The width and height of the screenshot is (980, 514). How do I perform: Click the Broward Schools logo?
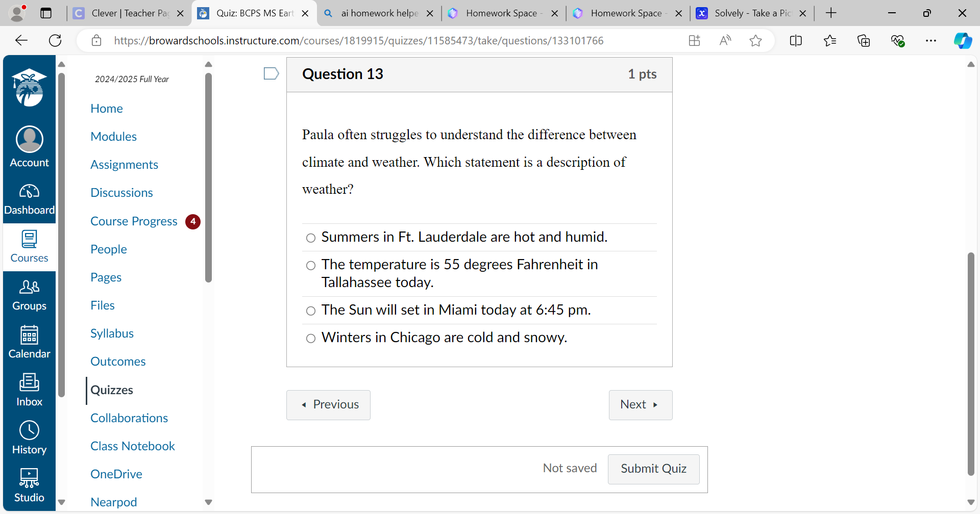(29, 88)
